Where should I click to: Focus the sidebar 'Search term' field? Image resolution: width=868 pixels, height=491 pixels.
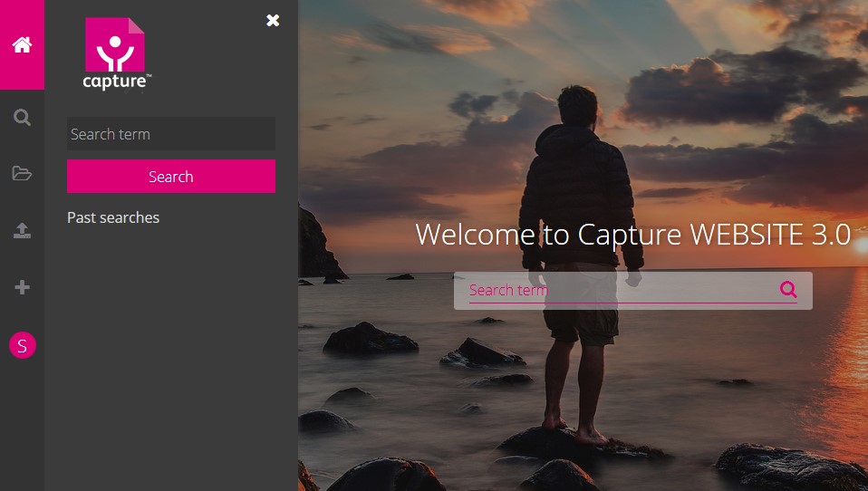tap(170, 134)
